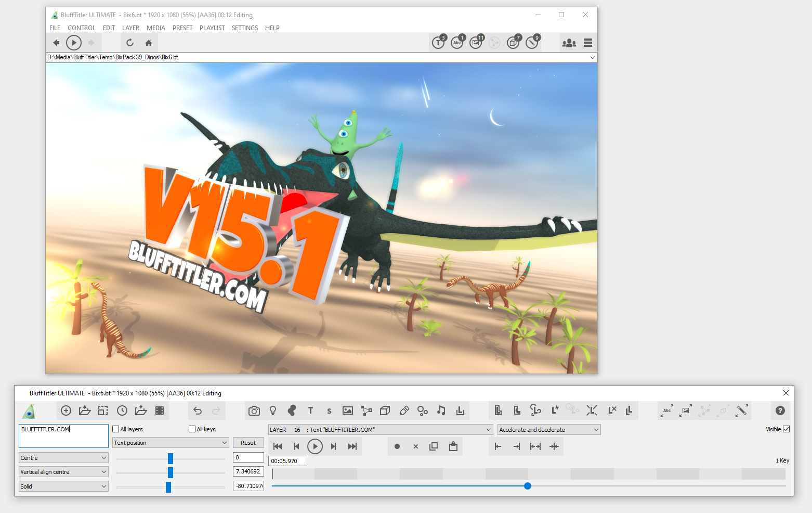The height and width of the screenshot is (513, 812).
Task: Click play button in tool window
Action: point(315,446)
